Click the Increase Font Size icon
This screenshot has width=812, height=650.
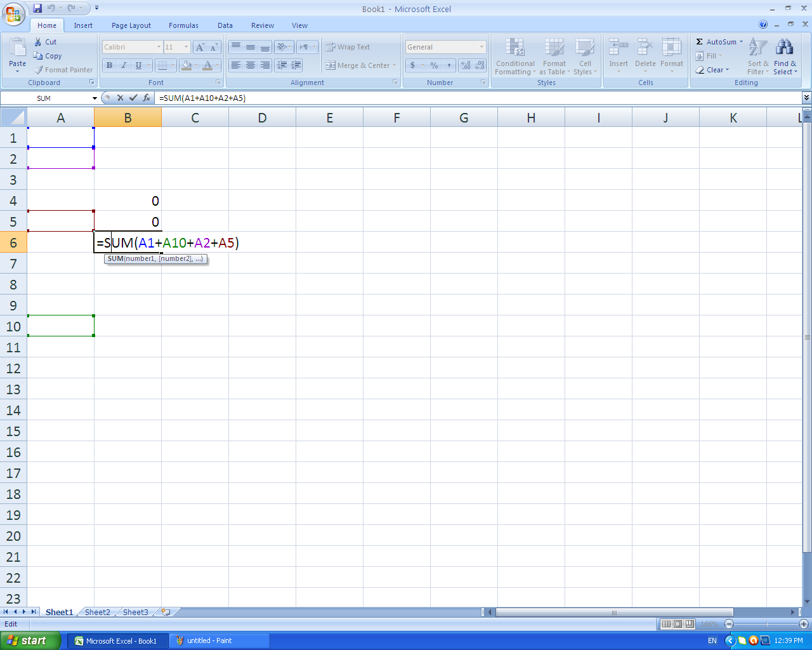200,47
